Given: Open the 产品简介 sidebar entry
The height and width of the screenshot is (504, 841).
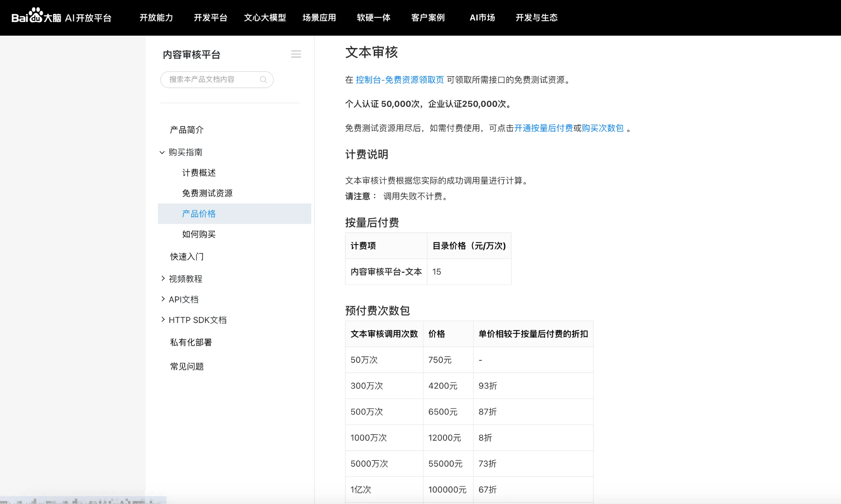Looking at the screenshot, I should click(x=187, y=130).
